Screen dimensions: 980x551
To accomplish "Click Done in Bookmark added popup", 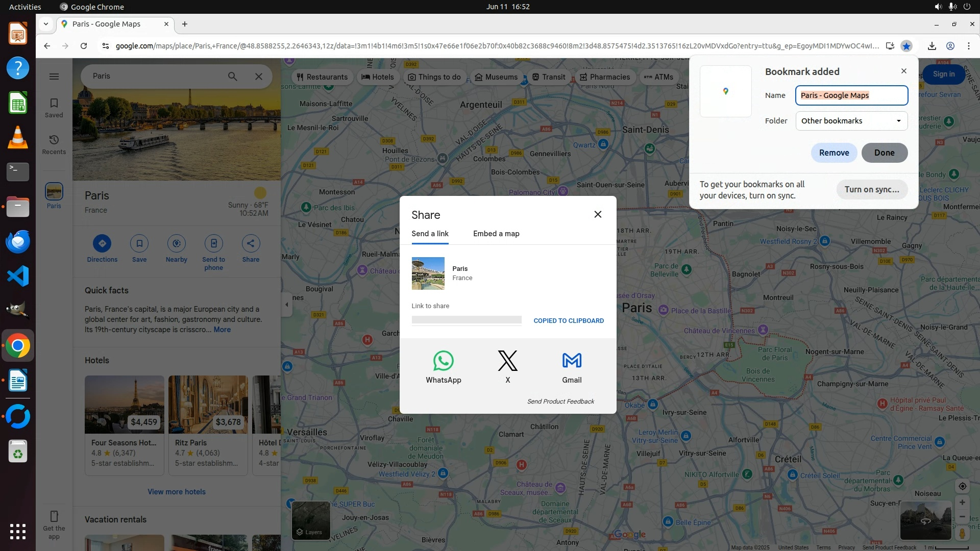I will click(x=884, y=153).
